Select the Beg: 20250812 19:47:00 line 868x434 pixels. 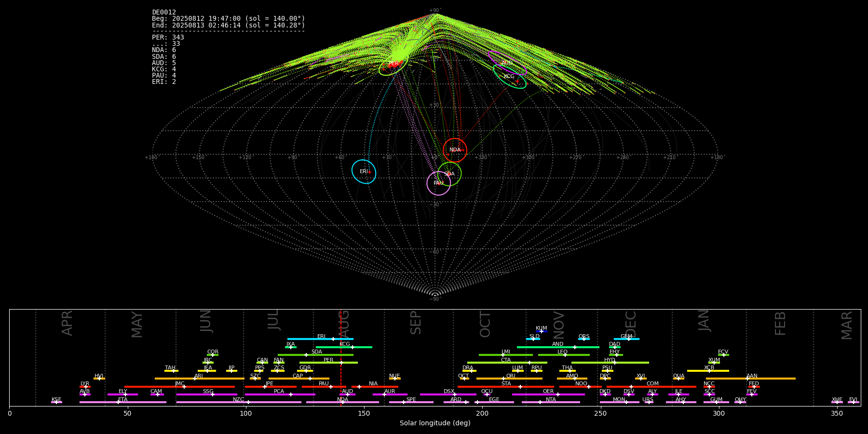(x=229, y=19)
